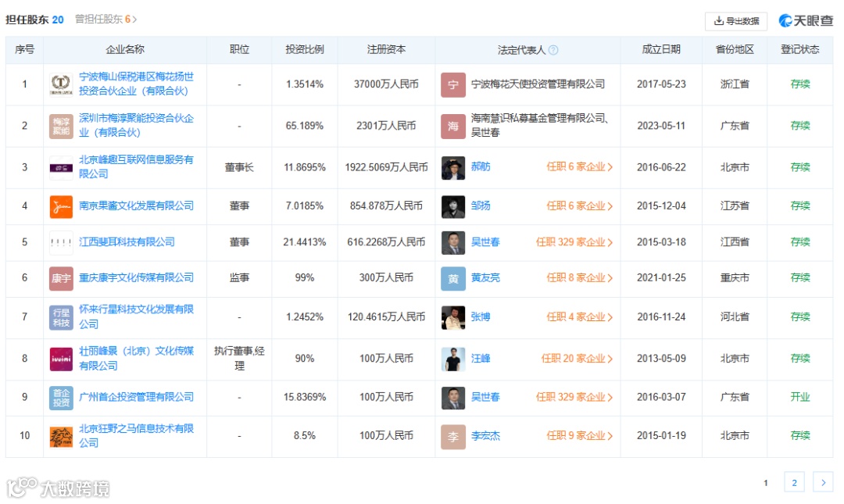Image resolution: width=844 pixels, height=504 pixels.
Task: Click 宁波梅花天使投资 宁 avatar icon
Action: point(453,84)
